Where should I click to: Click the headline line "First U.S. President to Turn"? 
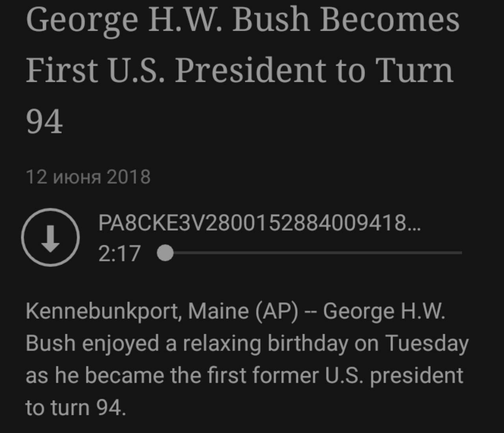point(239,71)
